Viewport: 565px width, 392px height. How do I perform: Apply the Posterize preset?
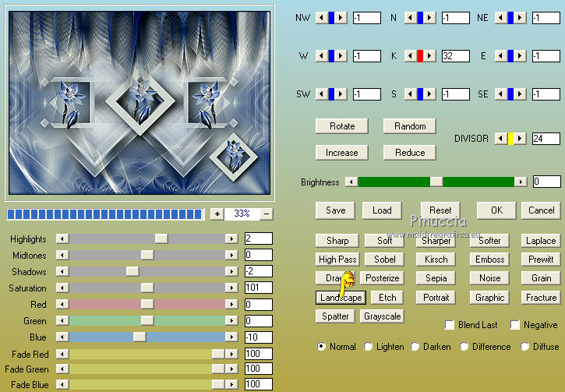(382, 277)
